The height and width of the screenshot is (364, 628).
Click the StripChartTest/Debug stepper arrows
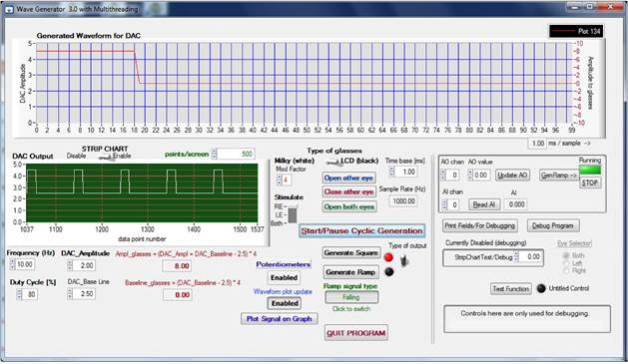[x=516, y=257]
